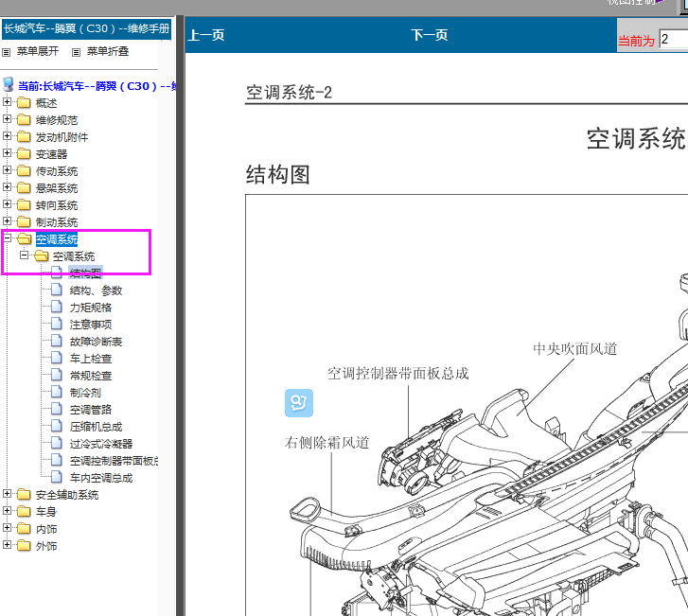Open the 空调管路 page
The image size is (688, 616).
[x=91, y=410]
